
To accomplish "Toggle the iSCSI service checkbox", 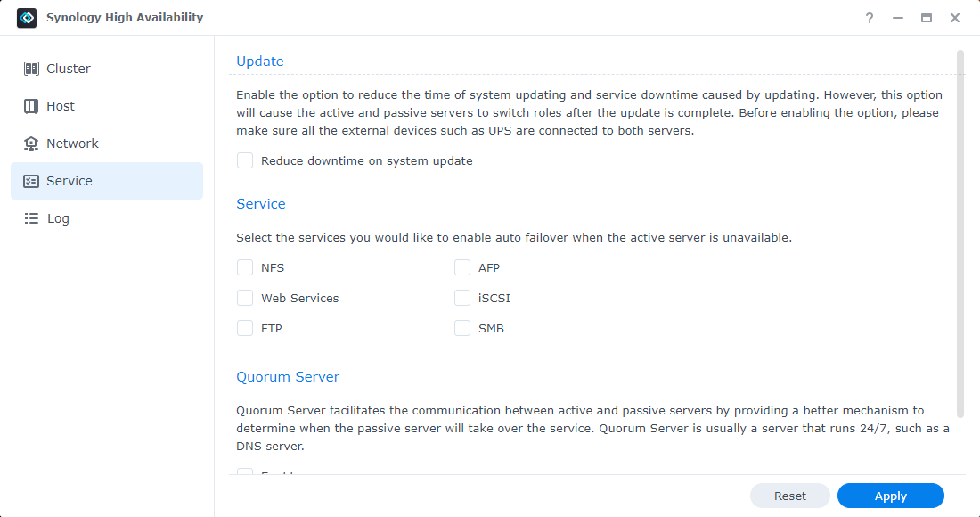I will [x=462, y=298].
